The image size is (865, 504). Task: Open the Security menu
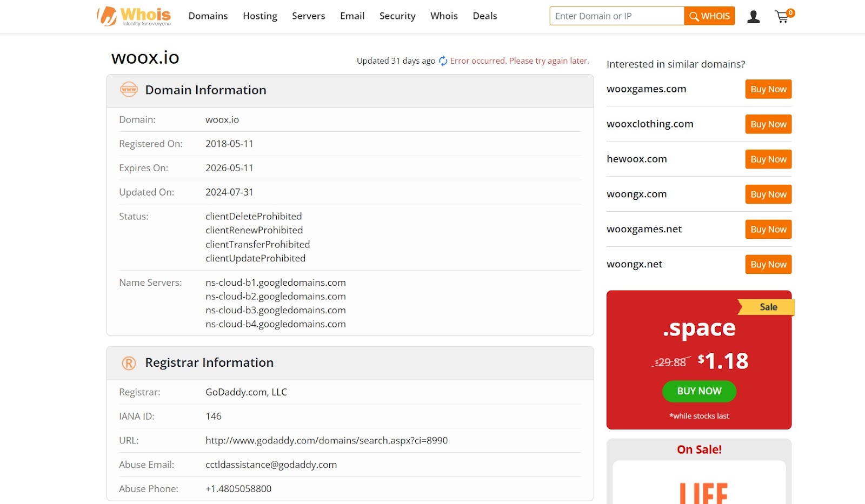pos(397,16)
